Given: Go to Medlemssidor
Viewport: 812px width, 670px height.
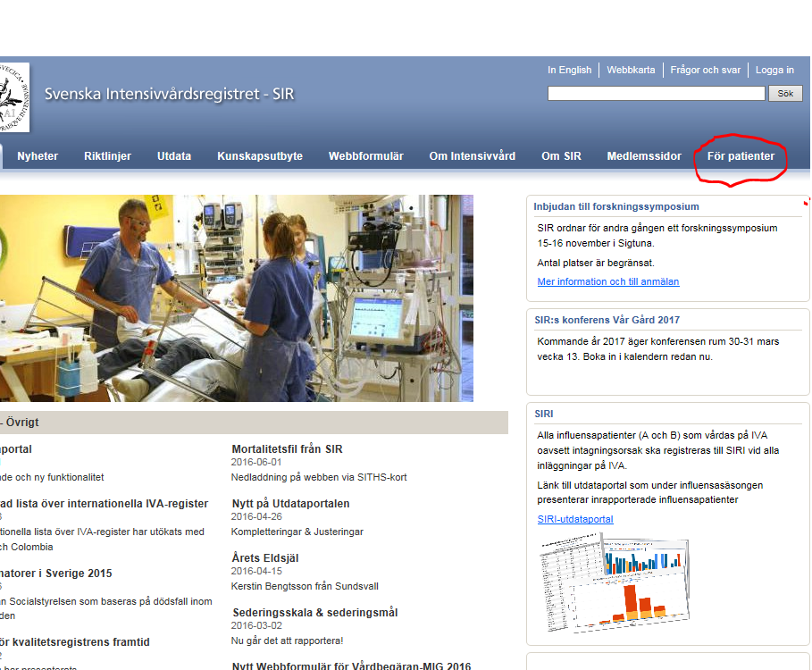Looking at the screenshot, I should [x=644, y=156].
